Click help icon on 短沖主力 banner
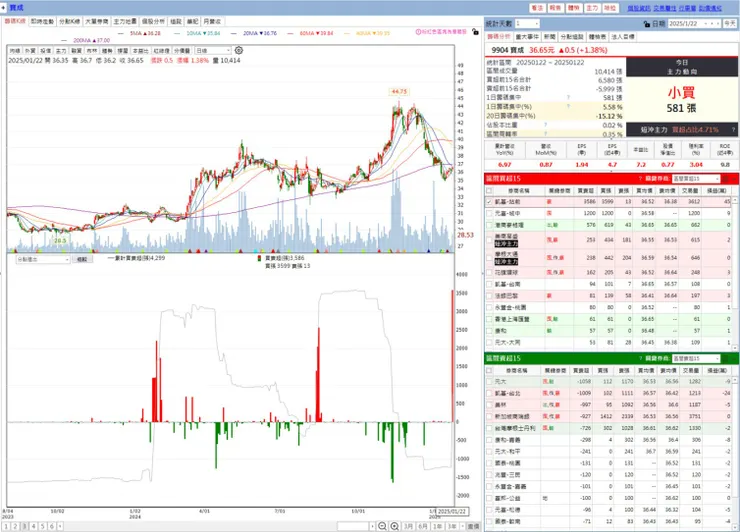 coord(733,129)
